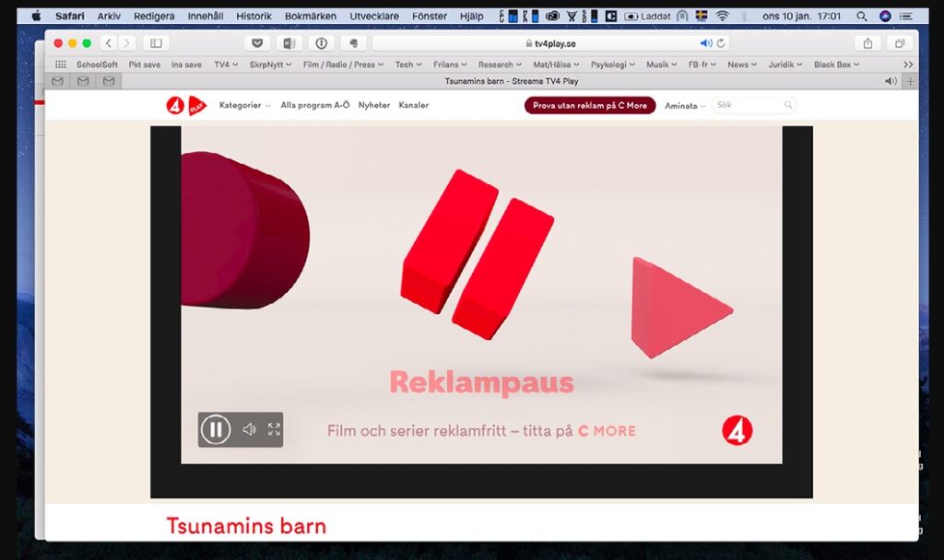
Task: Expand the News bookmarks folder
Action: tap(742, 64)
